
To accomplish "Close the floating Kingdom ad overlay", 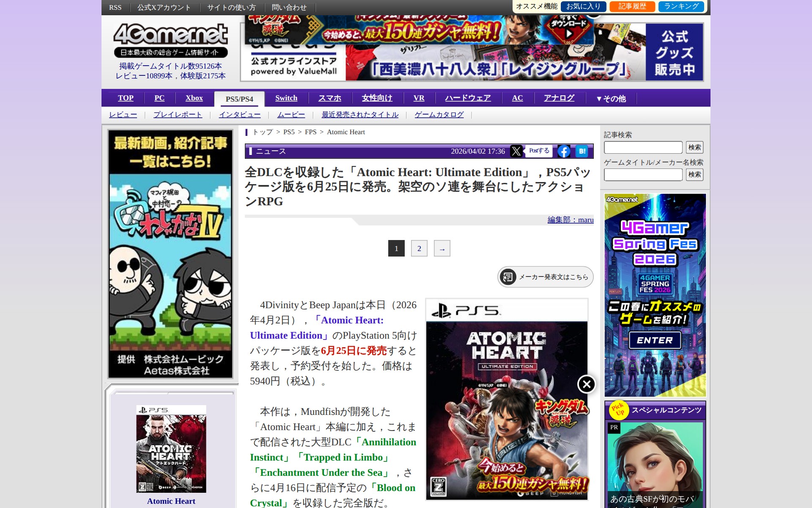I will point(587,384).
